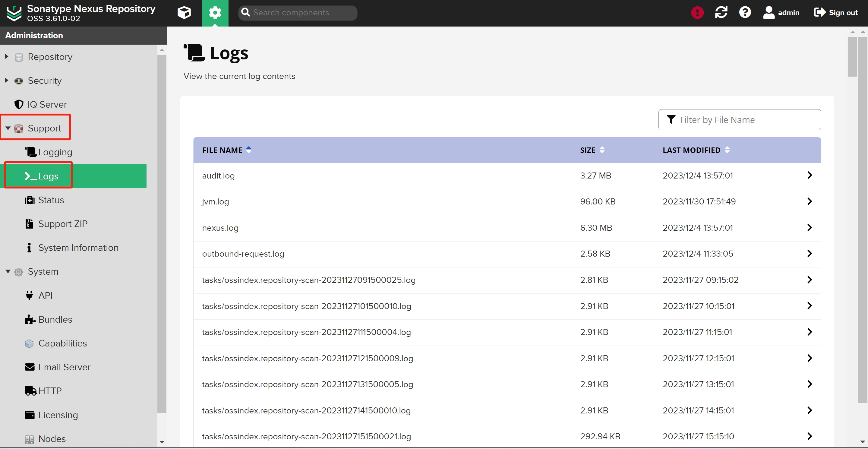Viewport: 868px width, 449px height.
Task: Open the nexus.log file row chevron
Action: coord(810,228)
